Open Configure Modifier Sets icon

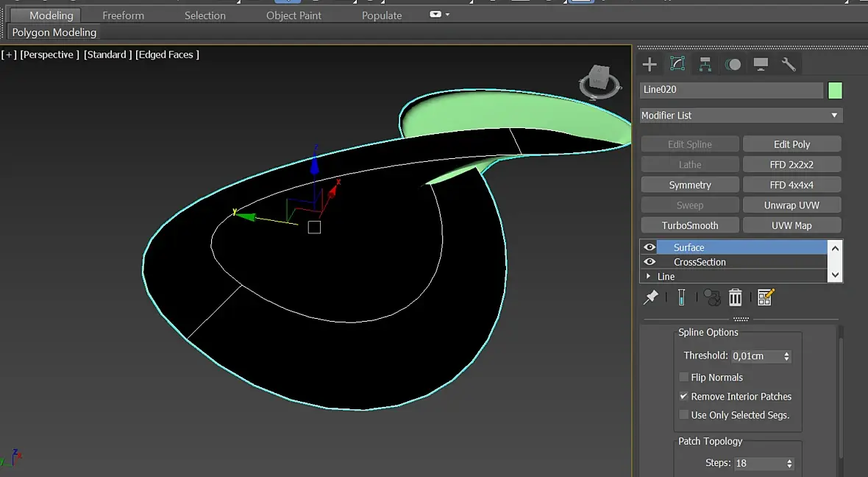pos(766,297)
